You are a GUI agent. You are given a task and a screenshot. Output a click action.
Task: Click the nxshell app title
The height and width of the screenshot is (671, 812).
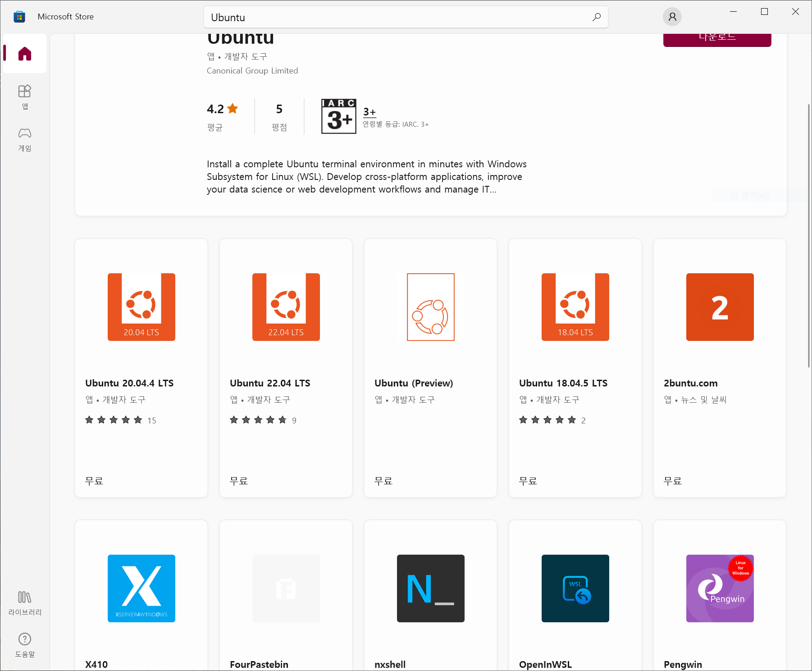390,665
